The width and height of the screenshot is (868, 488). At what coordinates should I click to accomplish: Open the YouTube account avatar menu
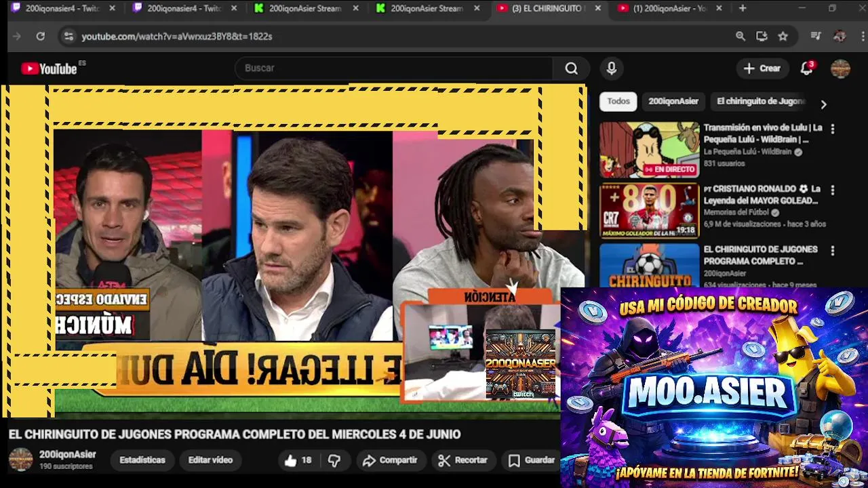point(840,68)
